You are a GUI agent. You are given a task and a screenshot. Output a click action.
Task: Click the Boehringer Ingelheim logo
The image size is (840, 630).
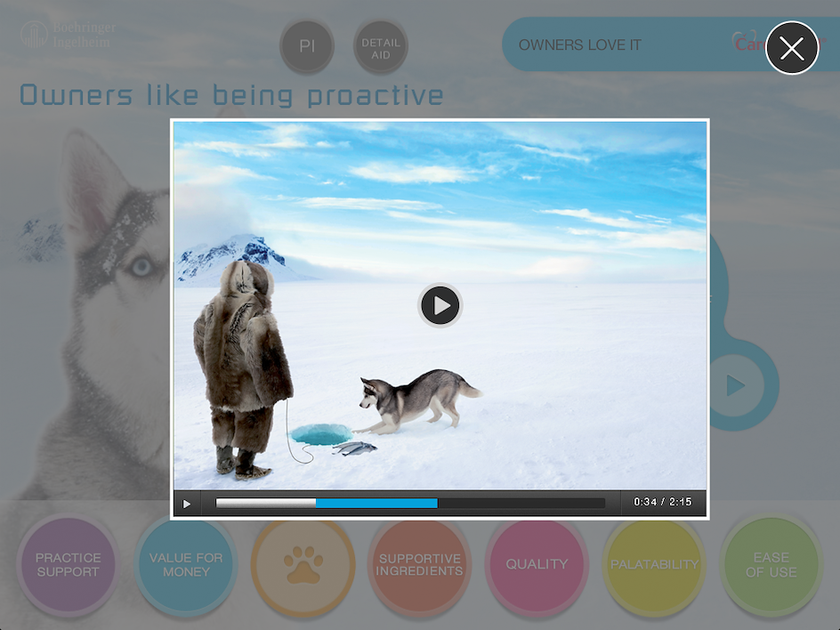click(x=68, y=35)
